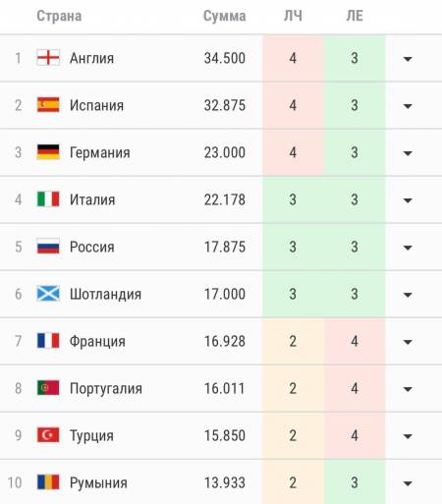442x504 pixels.
Task: Click the Italy flag icon
Action: click(x=48, y=199)
